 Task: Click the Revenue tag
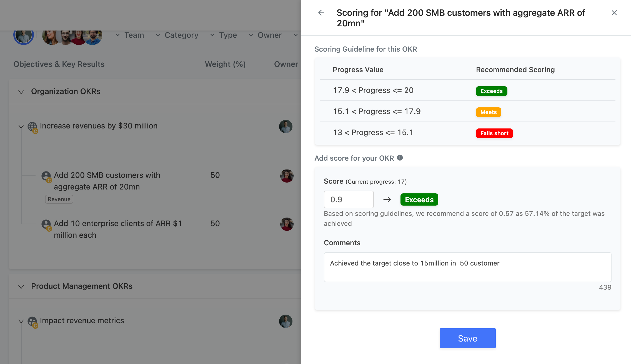coord(59,199)
